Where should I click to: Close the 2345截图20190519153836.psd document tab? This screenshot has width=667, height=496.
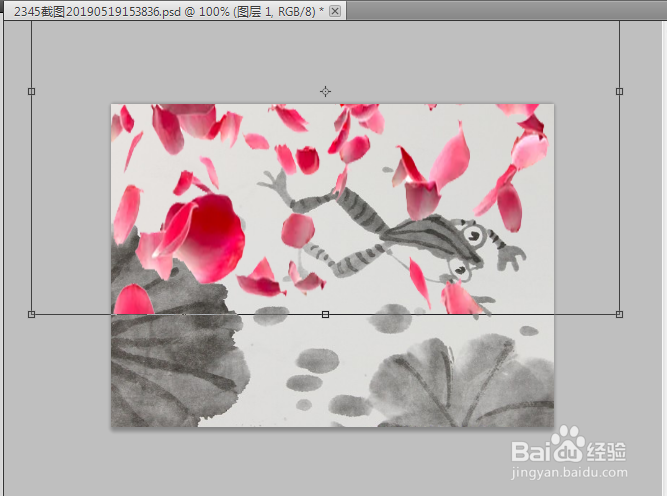pyautogui.click(x=335, y=11)
